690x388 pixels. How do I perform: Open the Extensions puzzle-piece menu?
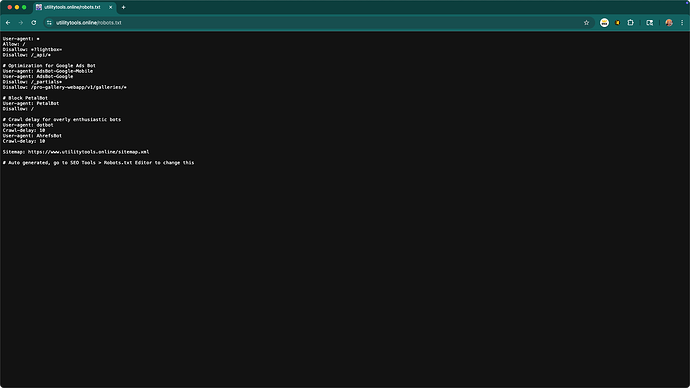[630, 22]
